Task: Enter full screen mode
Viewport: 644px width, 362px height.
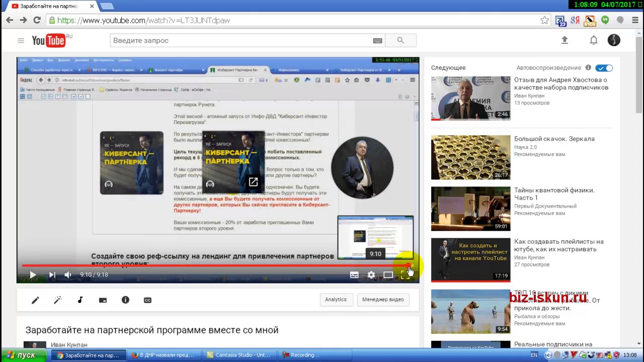Action: (x=405, y=275)
